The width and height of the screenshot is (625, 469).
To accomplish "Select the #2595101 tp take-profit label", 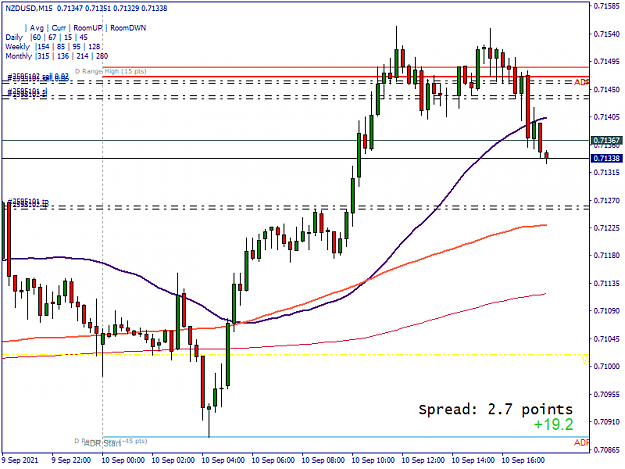I will coord(28,202).
